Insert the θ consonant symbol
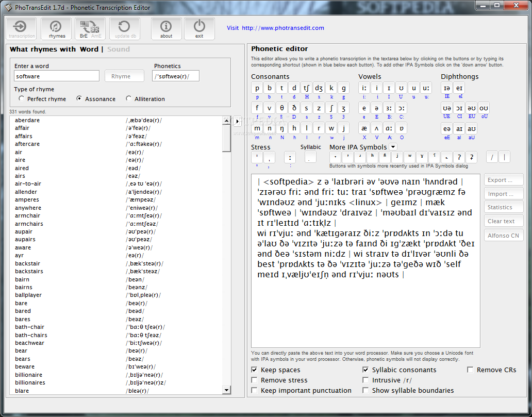 click(x=281, y=108)
